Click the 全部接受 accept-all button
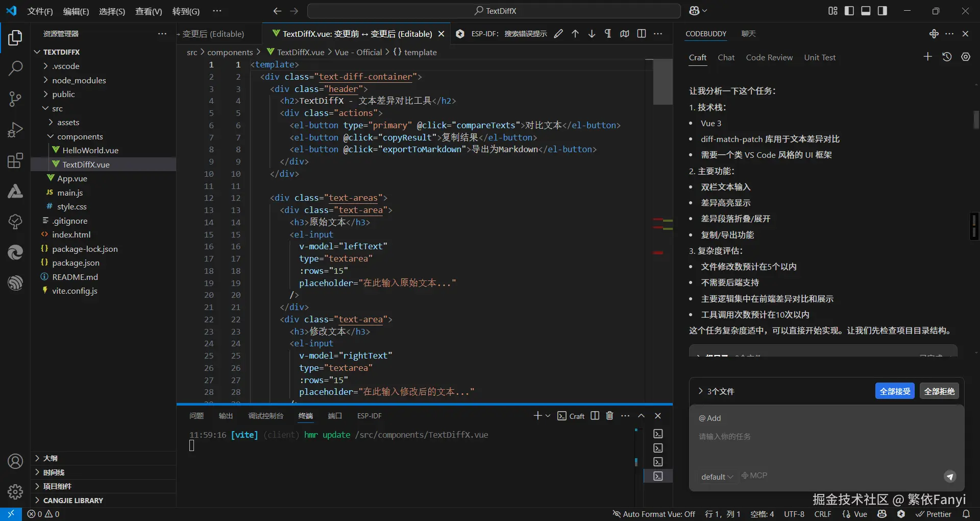The width and height of the screenshot is (980, 521). pyautogui.click(x=895, y=391)
